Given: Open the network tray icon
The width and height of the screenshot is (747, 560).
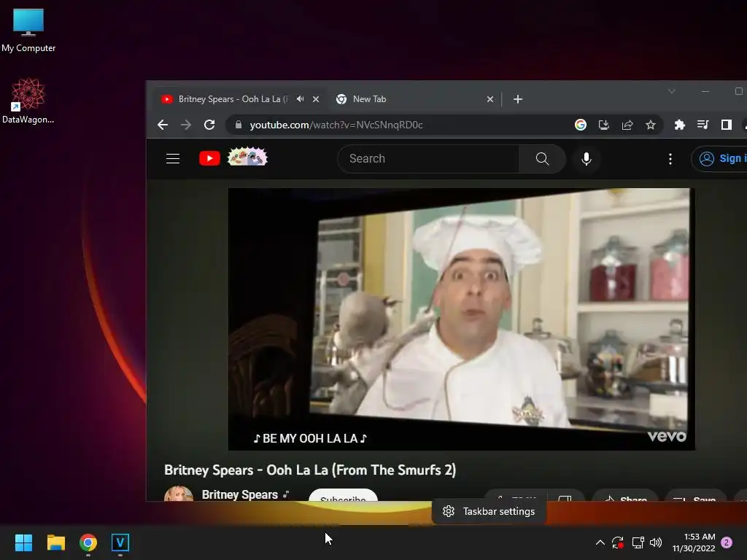Looking at the screenshot, I should pyautogui.click(x=638, y=542).
